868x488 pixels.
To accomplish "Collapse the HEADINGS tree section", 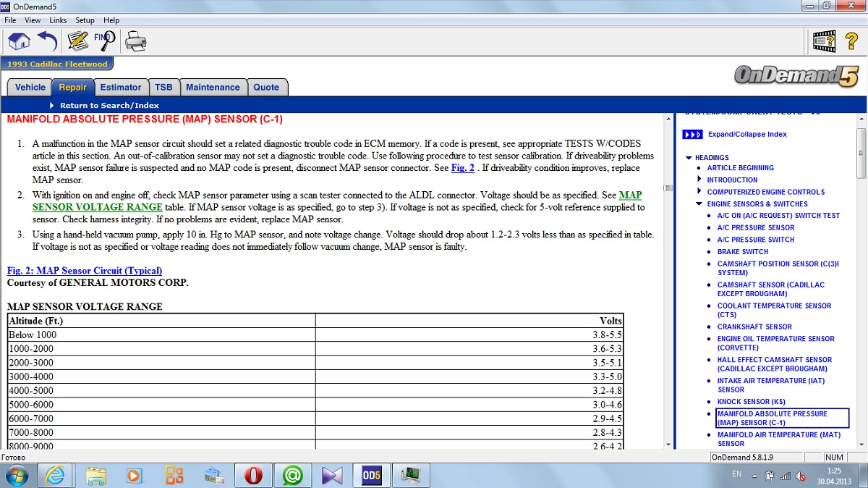I will pyautogui.click(x=688, y=158).
